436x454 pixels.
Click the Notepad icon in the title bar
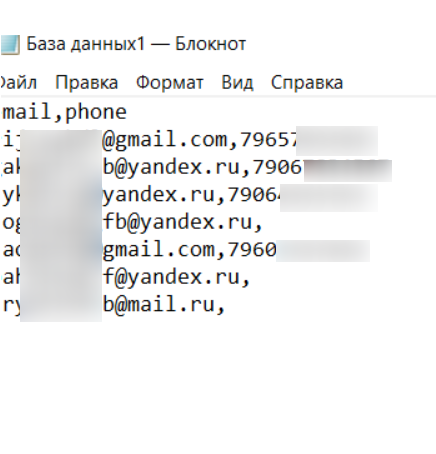coord(9,45)
